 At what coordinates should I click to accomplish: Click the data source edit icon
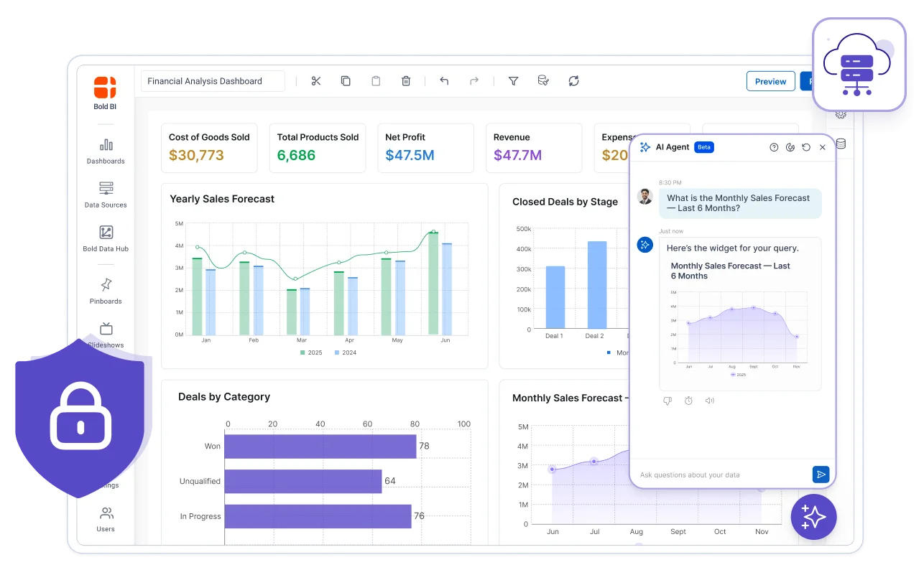click(544, 81)
